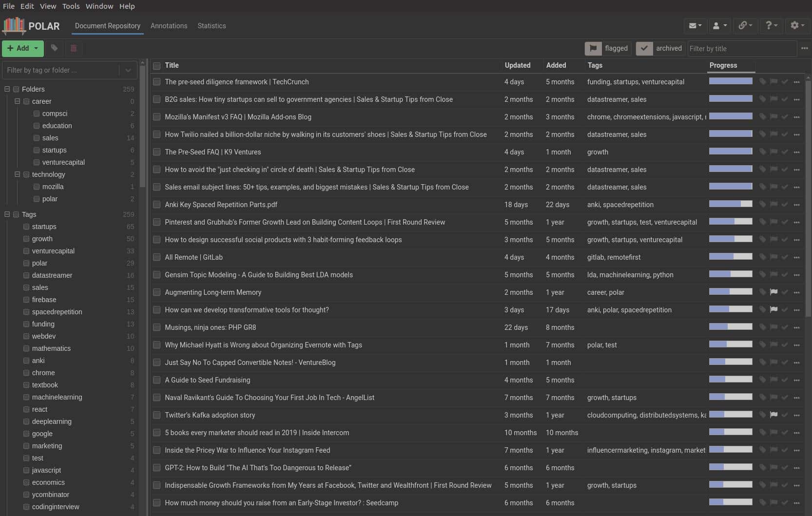Image resolution: width=812 pixels, height=516 pixels.
Task: Check the select-all box in the Title header
Action: [x=156, y=66]
